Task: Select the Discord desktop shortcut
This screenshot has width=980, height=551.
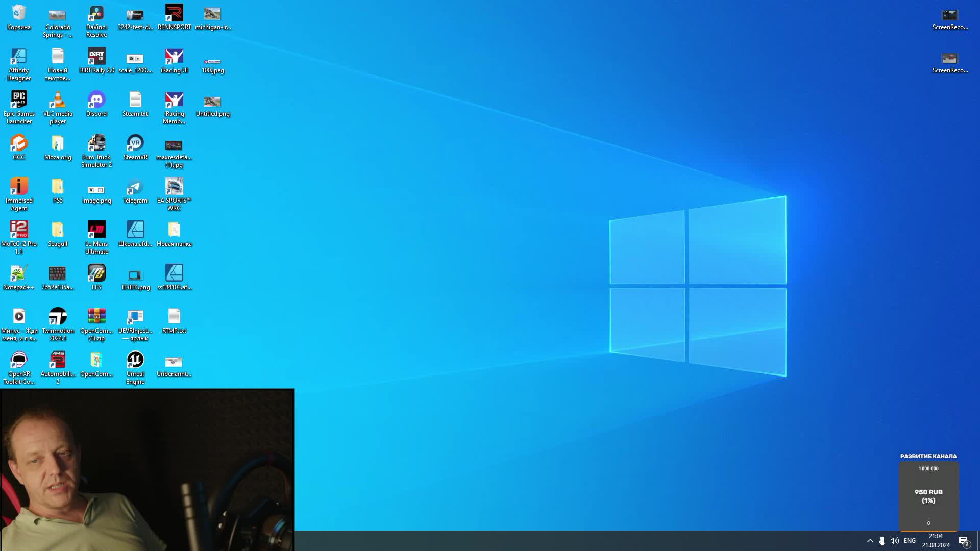Action: [x=96, y=101]
